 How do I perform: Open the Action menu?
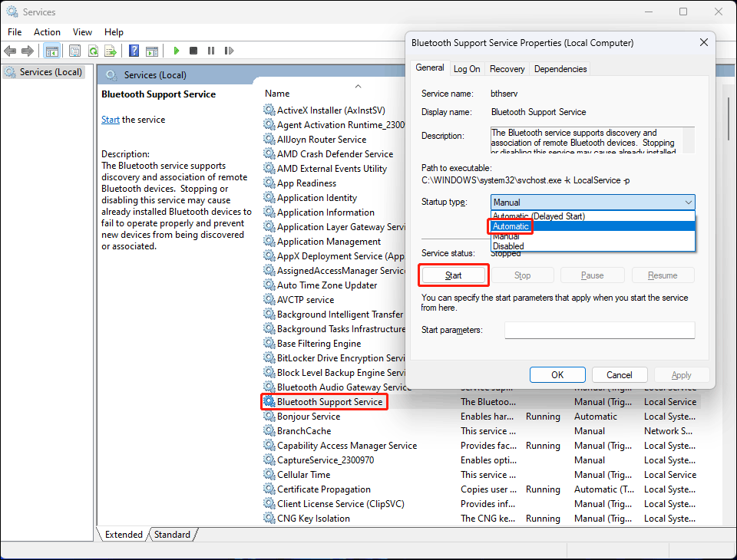(x=47, y=32)
